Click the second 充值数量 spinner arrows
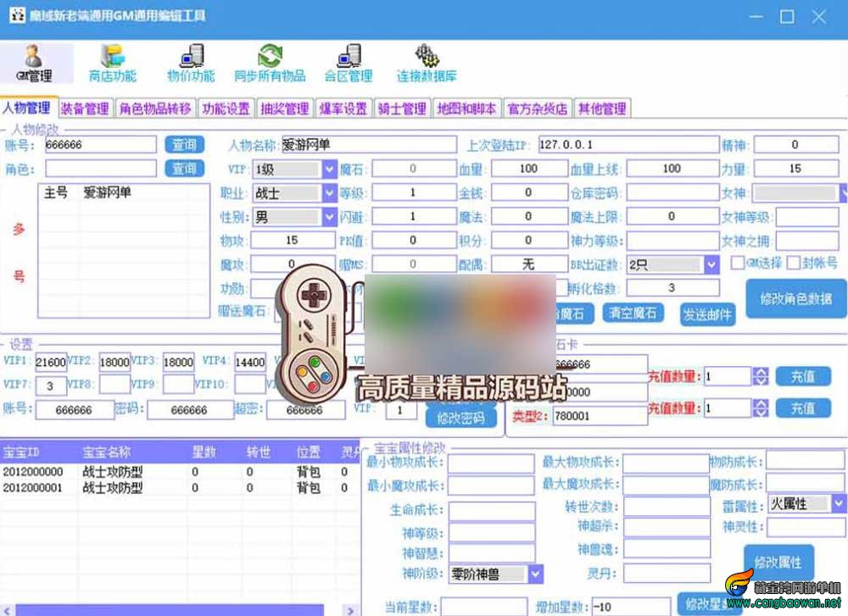Screen dimensions: 848x616 [761, 408]
